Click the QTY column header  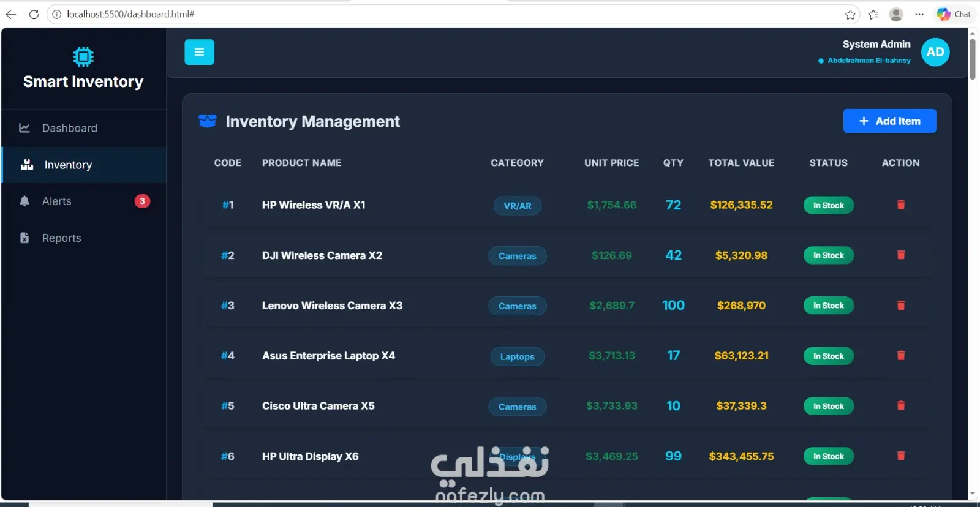(673, 163)
